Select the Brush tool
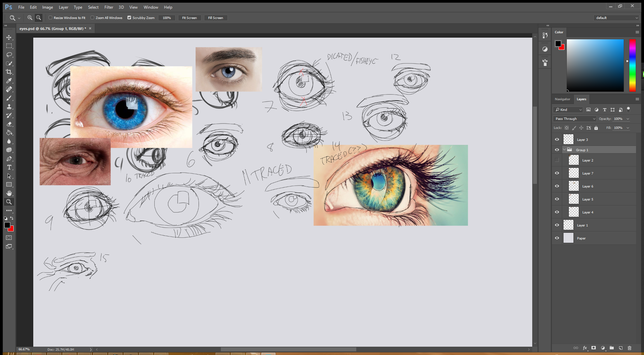Image resolution: width=644 pixels, height=355 pixels. (9, 98)
